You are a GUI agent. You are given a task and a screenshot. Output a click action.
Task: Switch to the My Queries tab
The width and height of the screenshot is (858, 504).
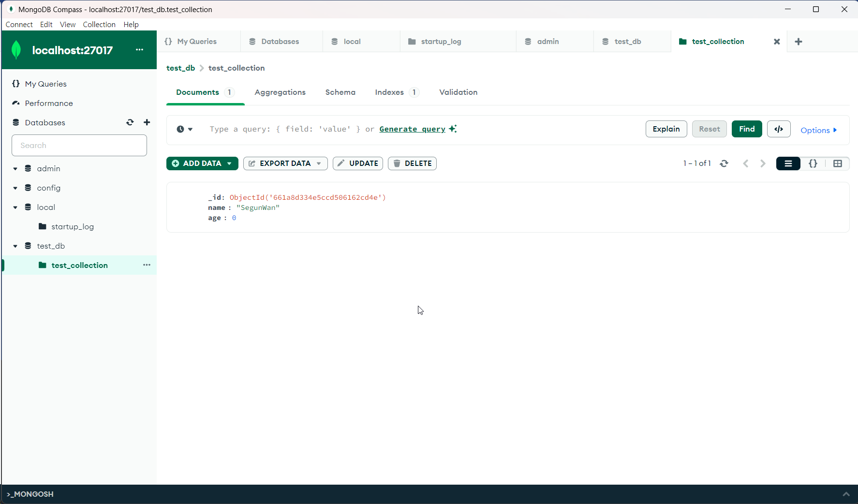coord(198,42)
